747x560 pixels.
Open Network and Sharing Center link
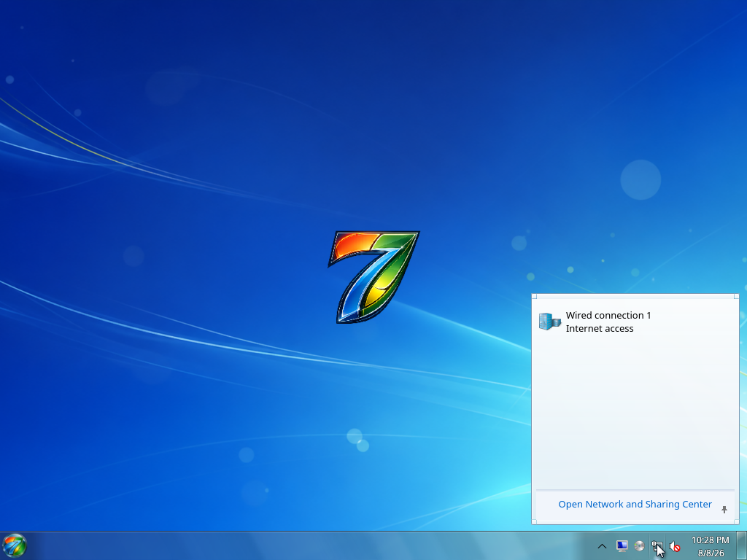[635, 505]
